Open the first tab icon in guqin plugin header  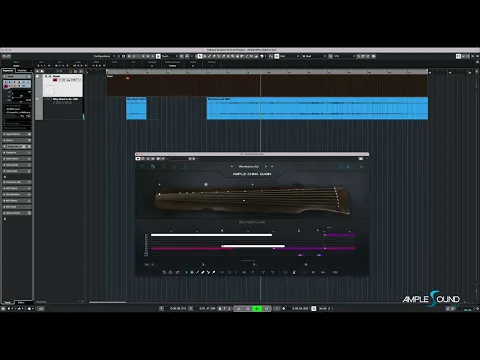[x=142, y=166]
